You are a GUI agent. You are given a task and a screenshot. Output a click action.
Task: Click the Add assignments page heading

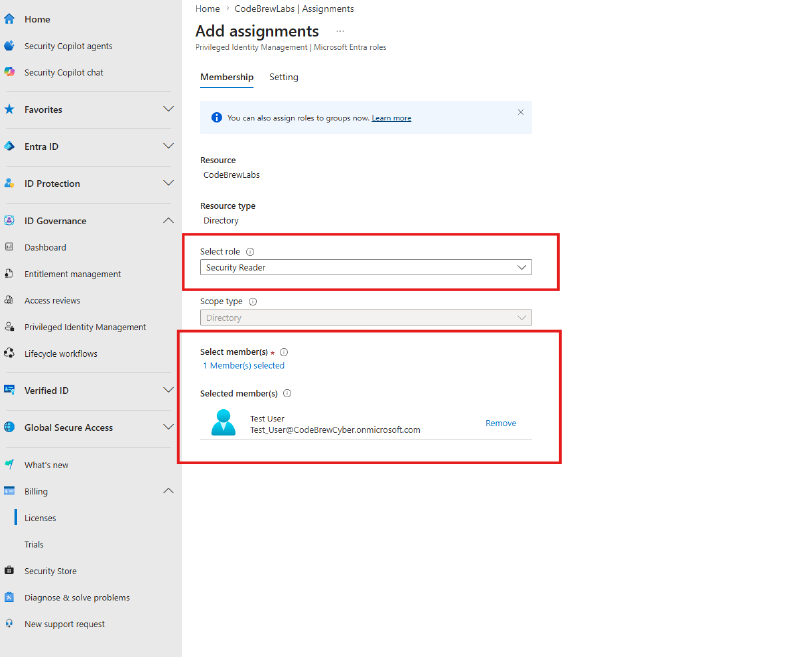tap(257, 31)
